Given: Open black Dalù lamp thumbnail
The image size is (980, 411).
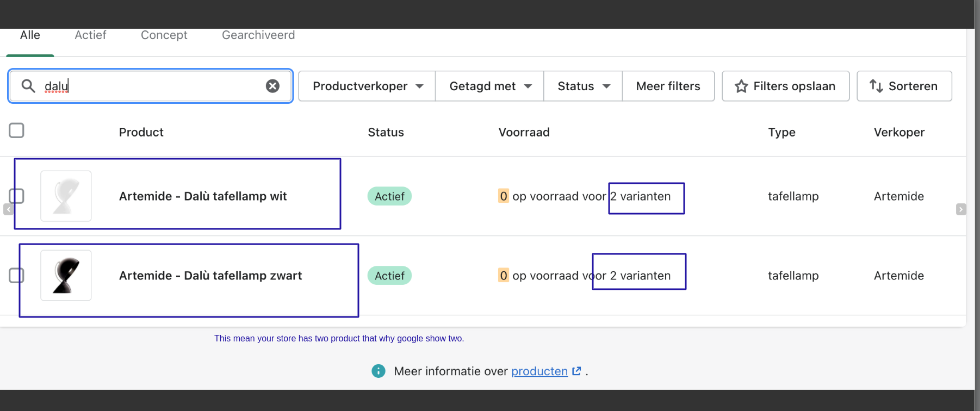Looking at the screenshot, I should pyautogui.click(x=66, y=276).
